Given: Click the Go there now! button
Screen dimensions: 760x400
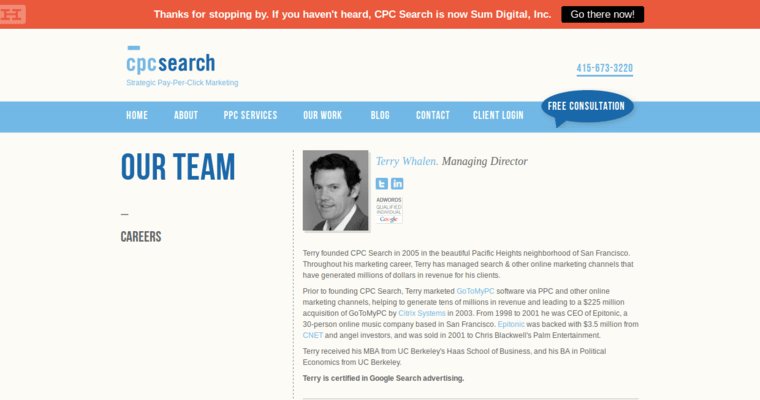Looking at the screenshot, I should [602, 15].
